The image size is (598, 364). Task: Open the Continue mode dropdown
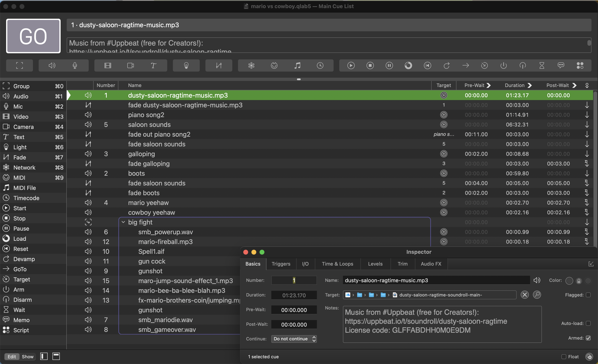click(294, 339)
